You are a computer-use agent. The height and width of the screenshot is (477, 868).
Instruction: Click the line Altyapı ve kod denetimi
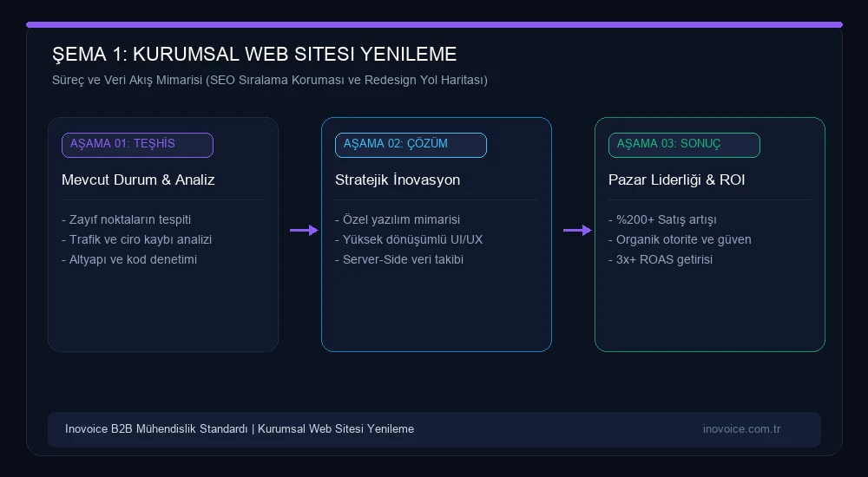[129, 259]
